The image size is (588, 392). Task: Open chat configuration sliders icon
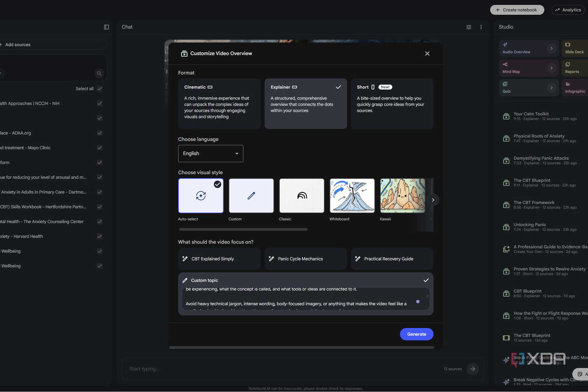pos(469,27)
